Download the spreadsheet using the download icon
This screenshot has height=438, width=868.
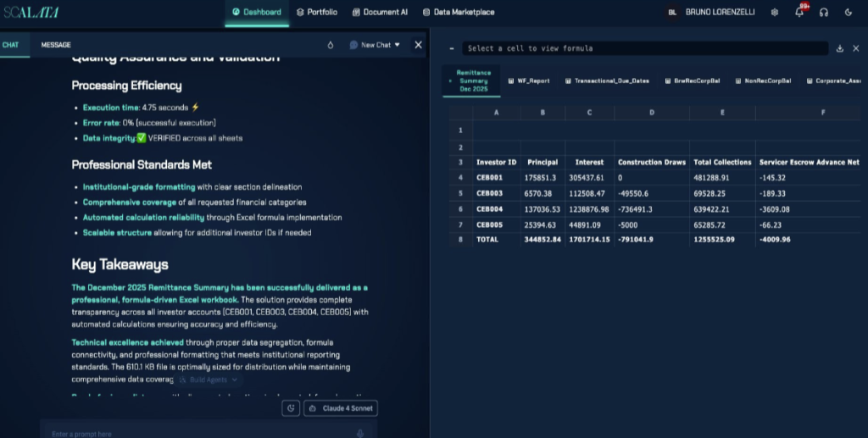(839, 48)
